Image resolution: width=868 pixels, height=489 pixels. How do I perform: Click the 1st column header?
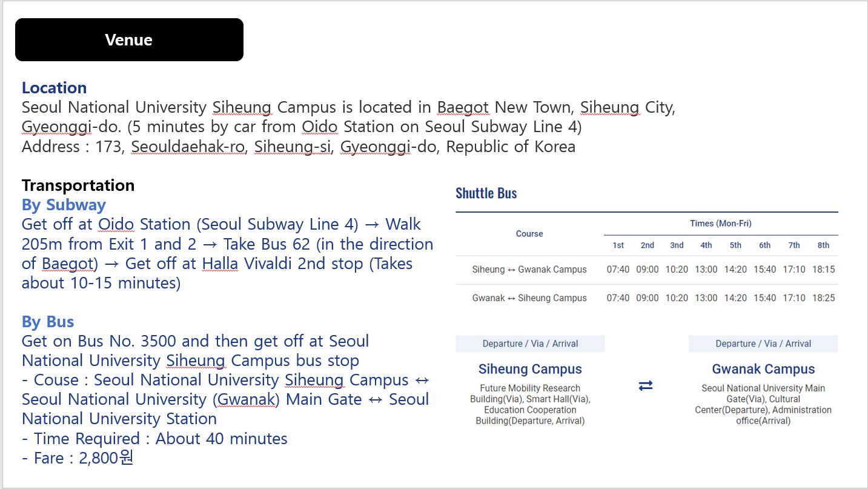coord(618,245)
